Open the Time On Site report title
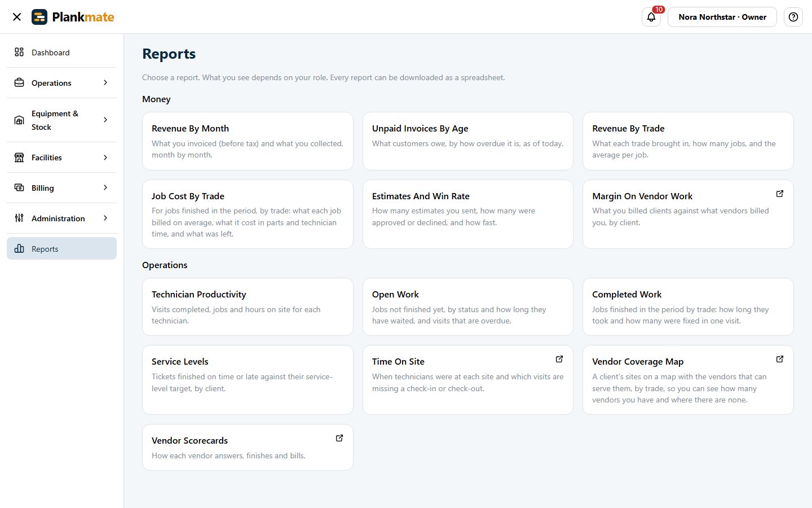 398,361
